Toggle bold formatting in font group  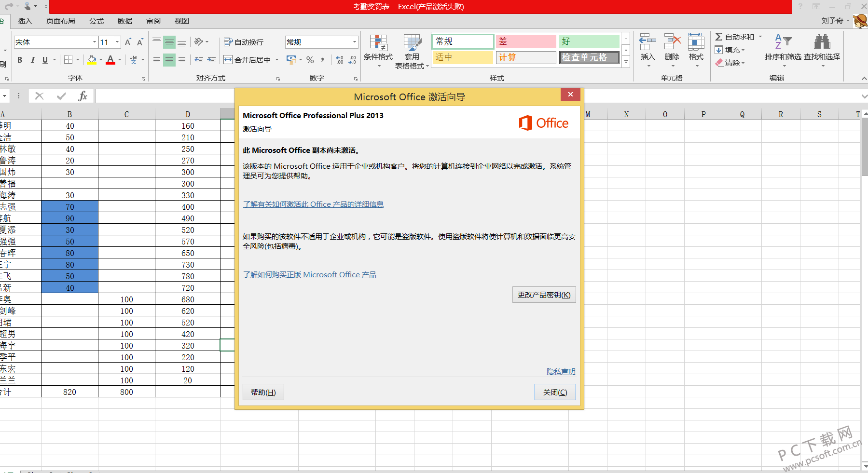pos(20,60)
